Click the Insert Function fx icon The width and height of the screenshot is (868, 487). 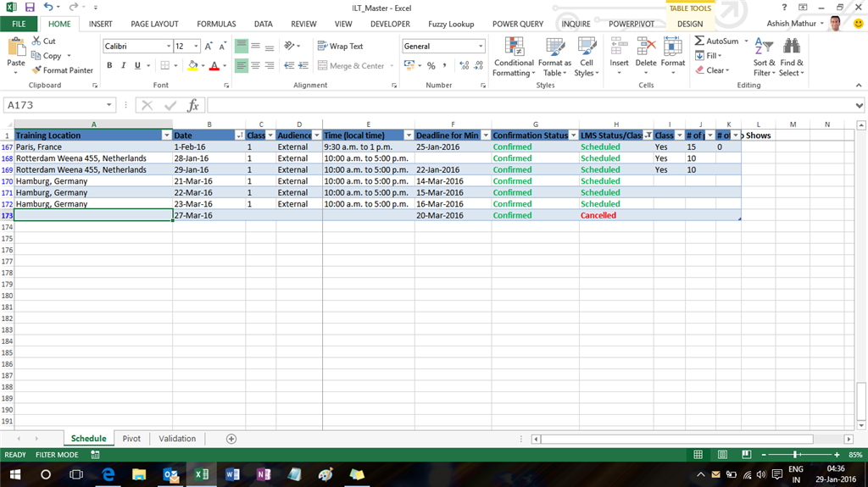(x=192, y=105)
